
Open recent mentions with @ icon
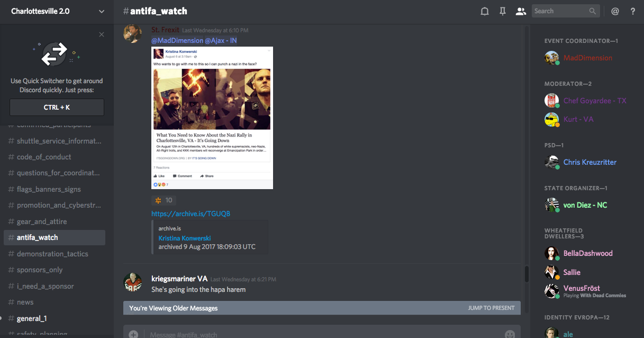point(615,11)
